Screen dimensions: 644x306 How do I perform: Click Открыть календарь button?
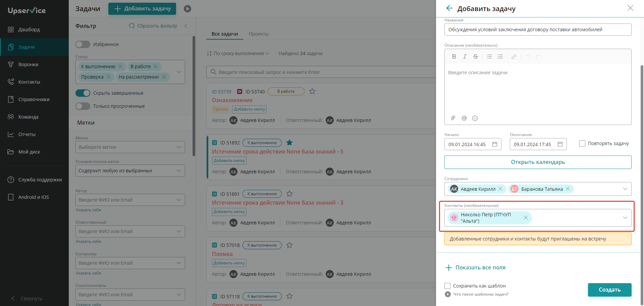(538, 162)
